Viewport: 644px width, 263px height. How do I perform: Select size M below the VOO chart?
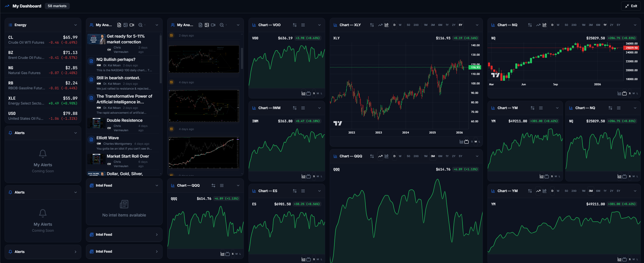(x=318, y=93)
